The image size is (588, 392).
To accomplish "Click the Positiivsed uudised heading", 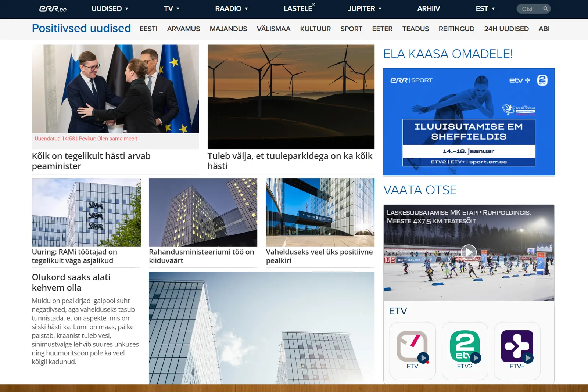I will click(x=81, y=28).
